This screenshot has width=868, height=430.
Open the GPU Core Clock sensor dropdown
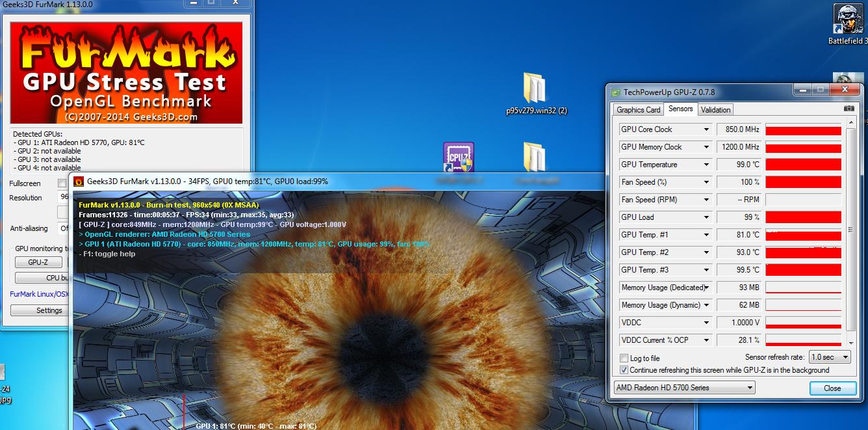(706, 129)
